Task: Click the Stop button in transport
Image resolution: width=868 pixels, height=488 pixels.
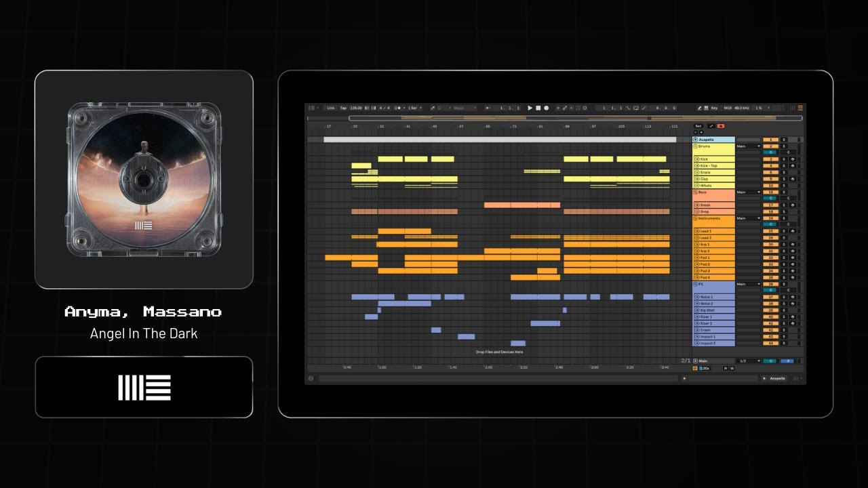Action: (x=538, y=108)
